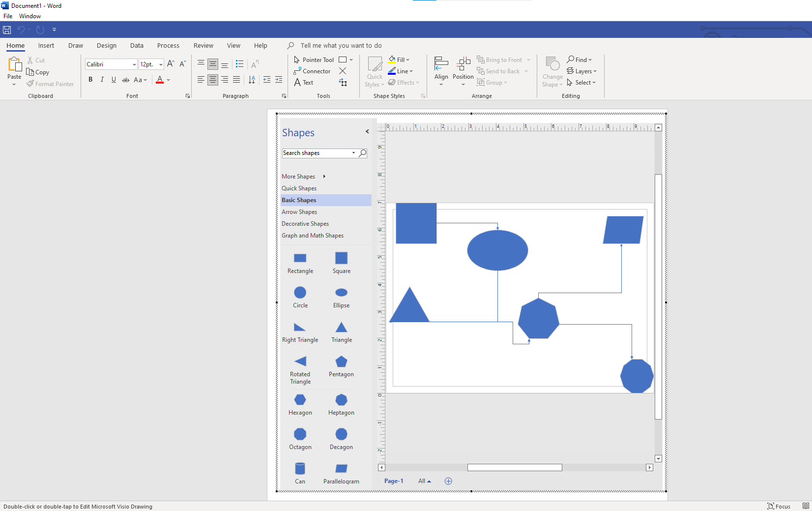812x511 pixels.
Task: Expand More Shapes submenu
Action: 303,177
